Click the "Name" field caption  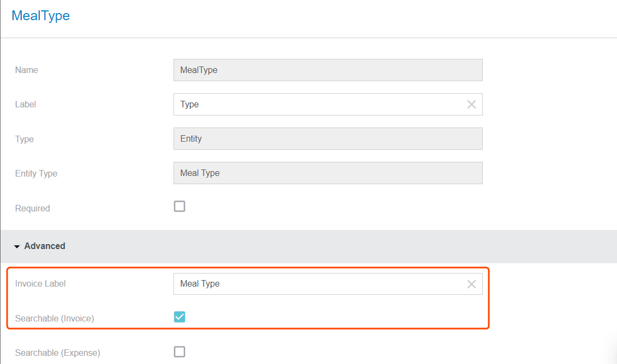click(x=27, y=70)
